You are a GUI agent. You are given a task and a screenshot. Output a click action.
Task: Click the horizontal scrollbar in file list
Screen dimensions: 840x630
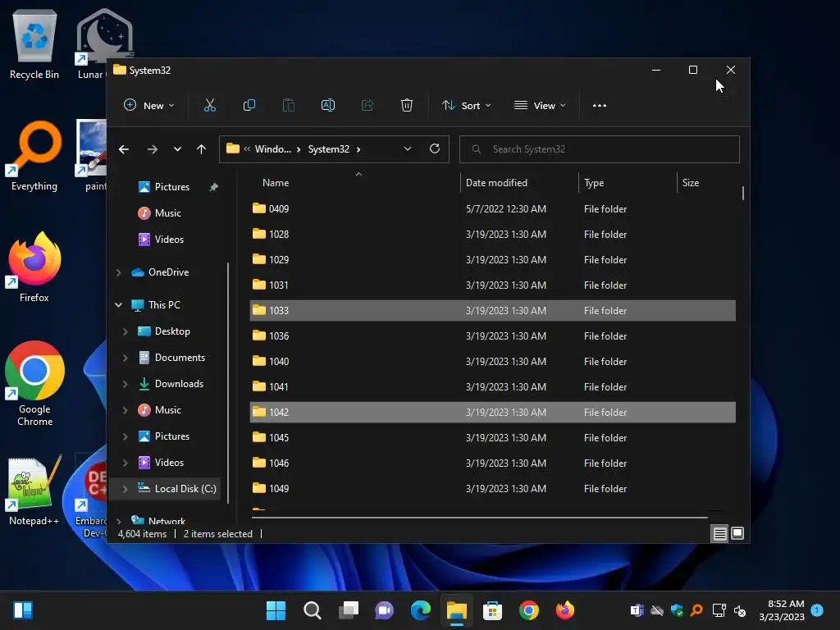(x=479, y=518)
